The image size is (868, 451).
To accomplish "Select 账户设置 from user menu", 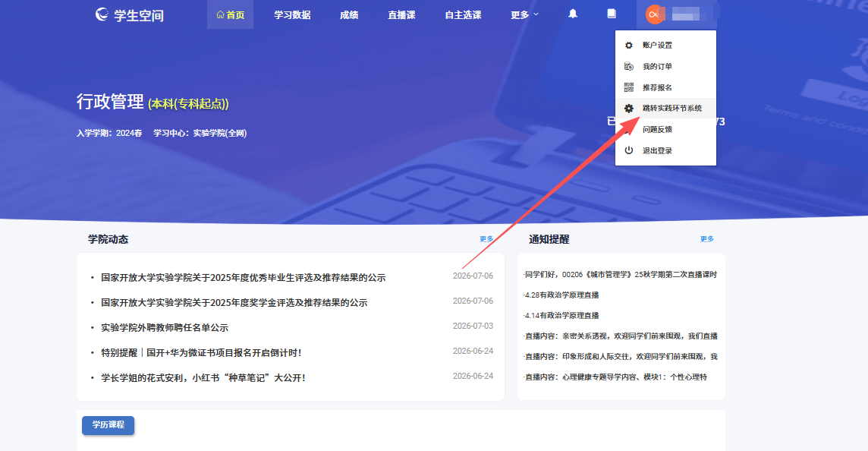I will (665, 46).
